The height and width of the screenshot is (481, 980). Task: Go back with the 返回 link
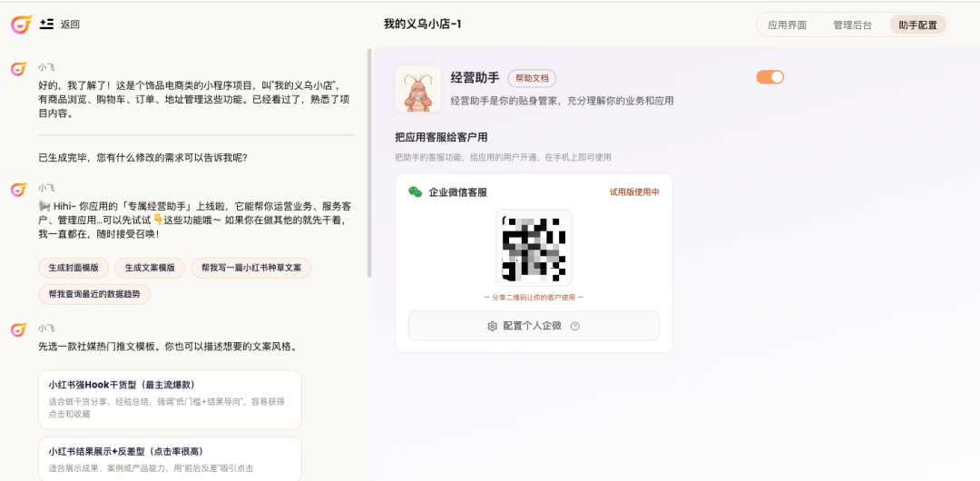70,25
